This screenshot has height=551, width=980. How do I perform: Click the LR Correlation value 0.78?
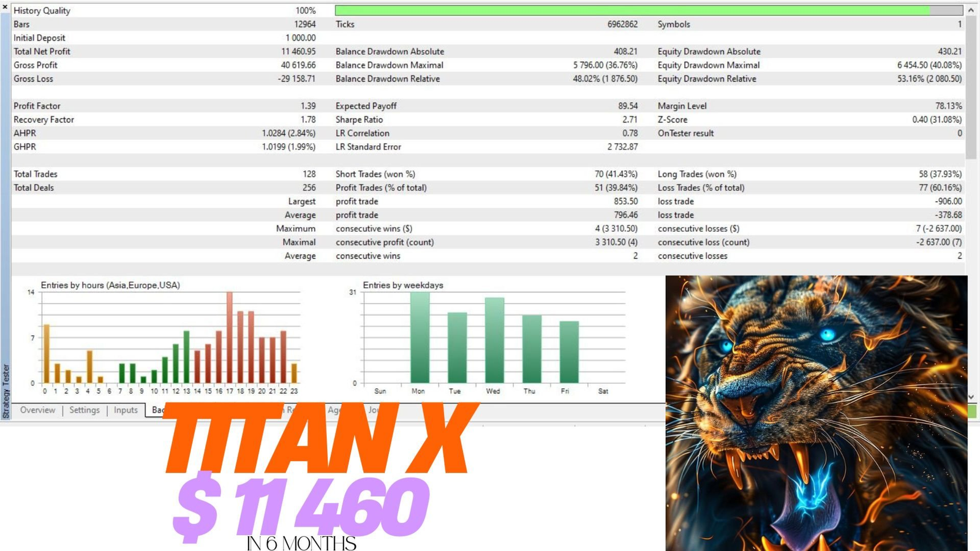click(x=630, y=133)
